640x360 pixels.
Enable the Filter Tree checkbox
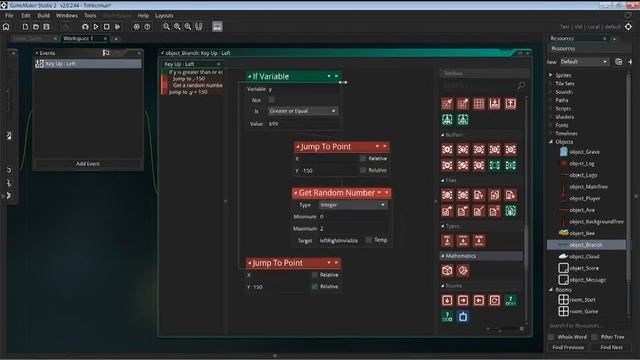click(x=594, y=337)
